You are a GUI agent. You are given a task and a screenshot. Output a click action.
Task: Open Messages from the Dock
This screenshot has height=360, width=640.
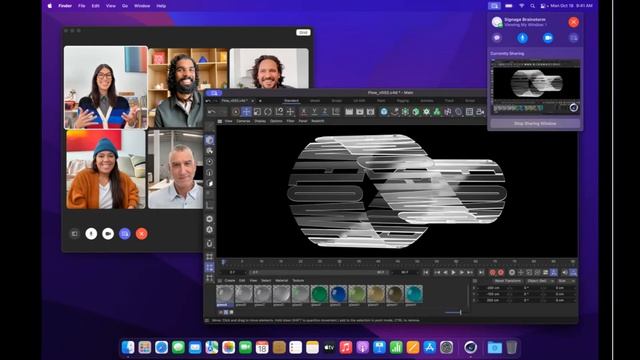coord(178,347)
